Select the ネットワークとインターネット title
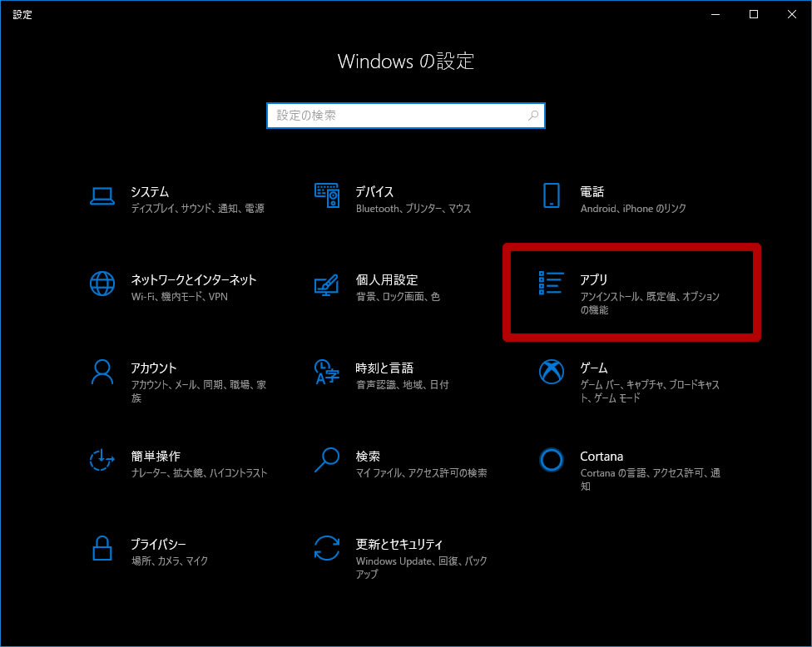The width and height of the screenshot is (812, 647). (194, 280)
